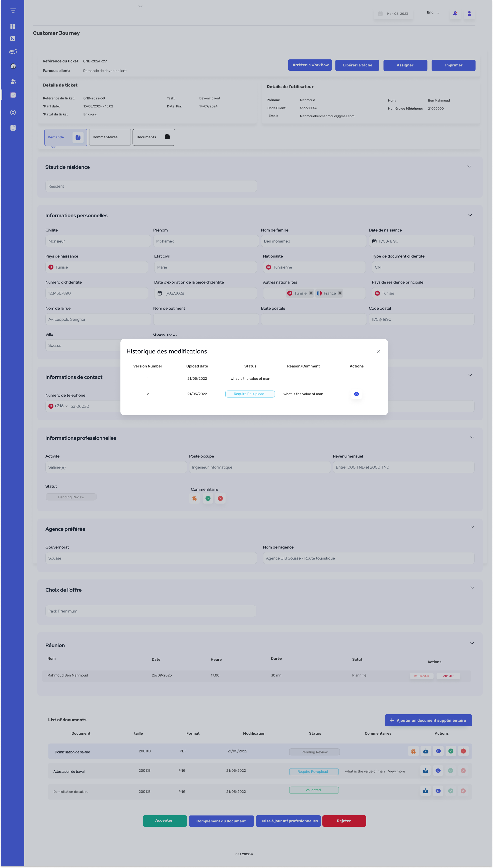Click the Accepter button
Image resolution: width=493 pixels, height=868 pixels.
(165, 821)
